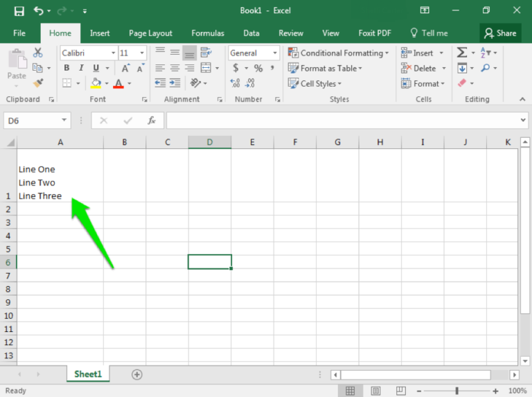The image size is (532, 397).
Task: Click the Paste clipboard icon
Action: [x=17, y=59]
